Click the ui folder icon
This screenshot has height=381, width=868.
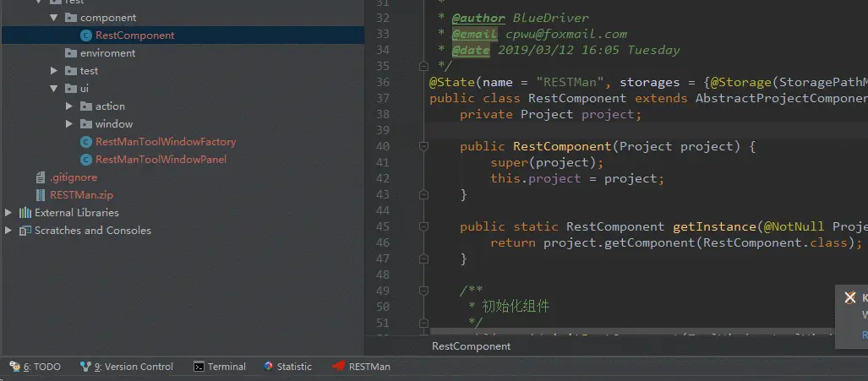[70, 89]
